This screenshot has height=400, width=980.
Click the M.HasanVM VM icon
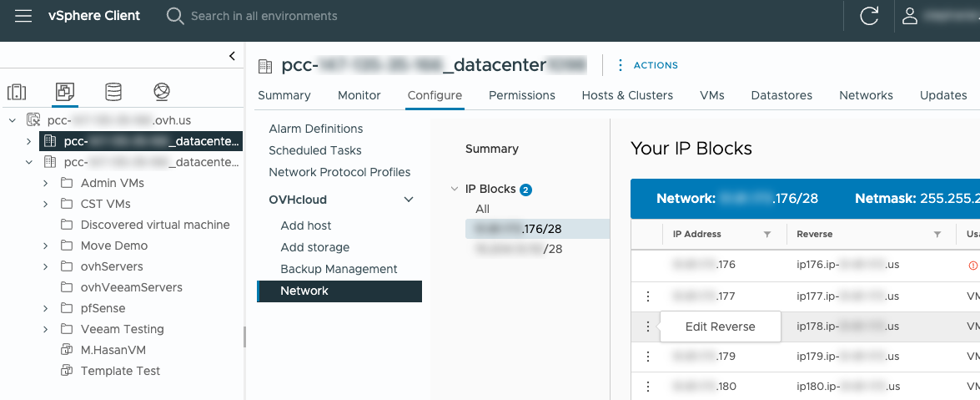tap(66, 350)
